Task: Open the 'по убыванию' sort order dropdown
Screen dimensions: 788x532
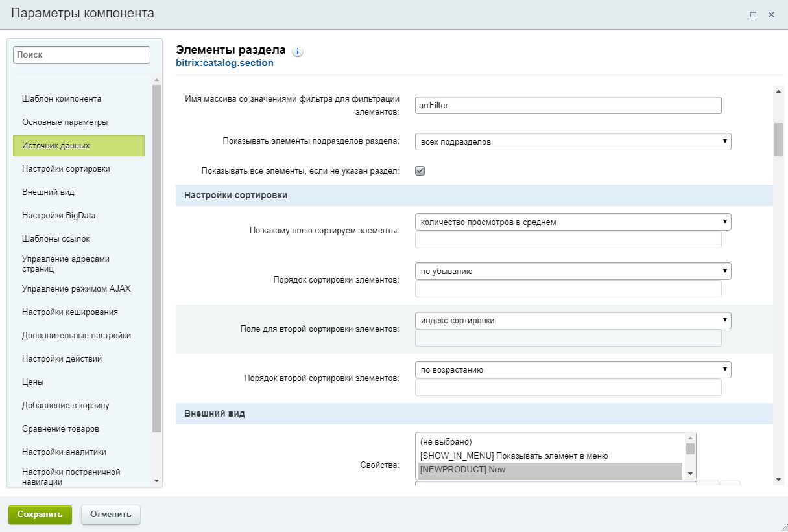Action: (x=573, y=272)
